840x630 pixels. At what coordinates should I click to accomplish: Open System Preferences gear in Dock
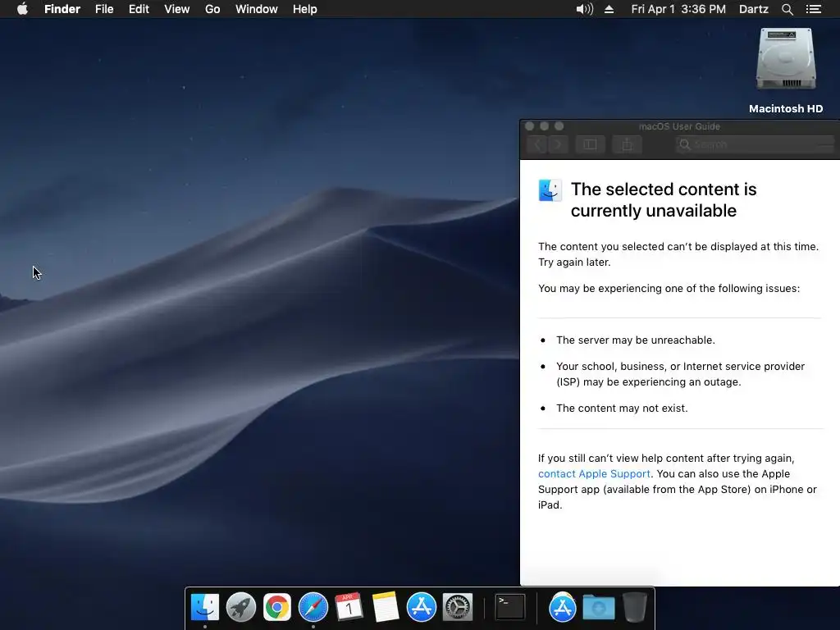(x=458, y=607)
